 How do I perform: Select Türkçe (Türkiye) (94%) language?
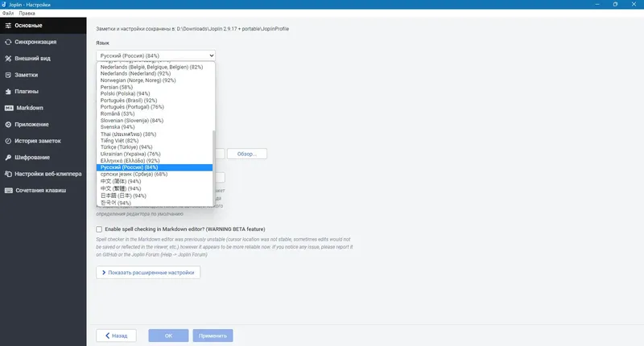coord(155,147)
